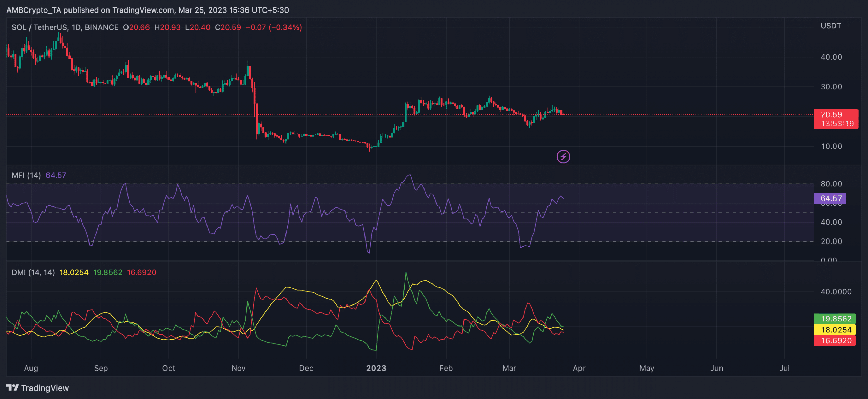Click the yellow DMI legend value 18.0254
The image size is (868, 399).
[74, 272]
